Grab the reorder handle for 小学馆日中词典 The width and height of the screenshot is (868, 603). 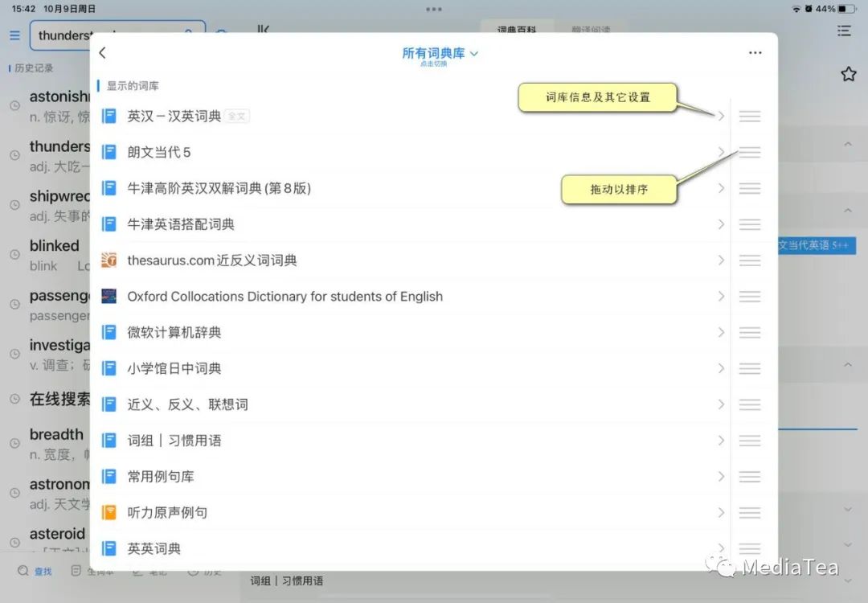point(750,368)
